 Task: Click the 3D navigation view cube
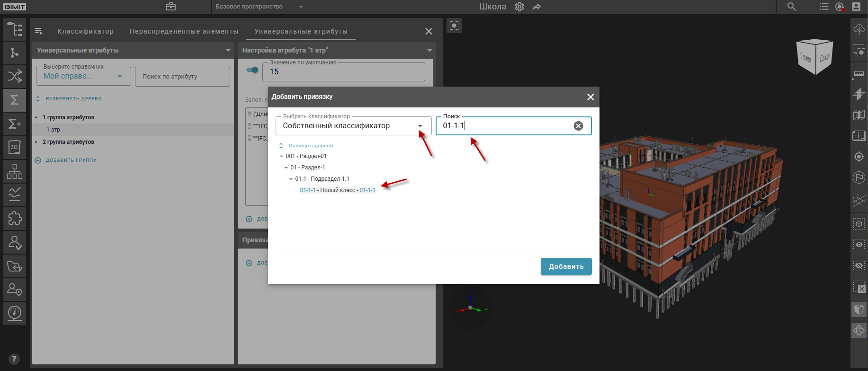click(815, 57)
